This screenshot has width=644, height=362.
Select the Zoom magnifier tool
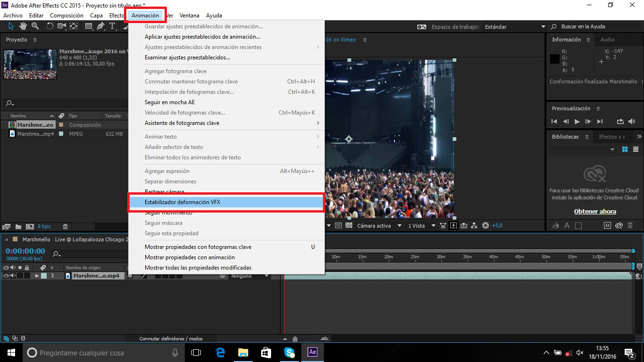coord(36,26)
